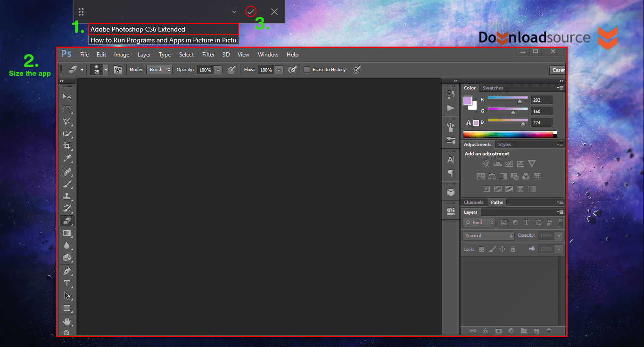Toggle Lock transparent pixels in Layers panel

(481, 249)
